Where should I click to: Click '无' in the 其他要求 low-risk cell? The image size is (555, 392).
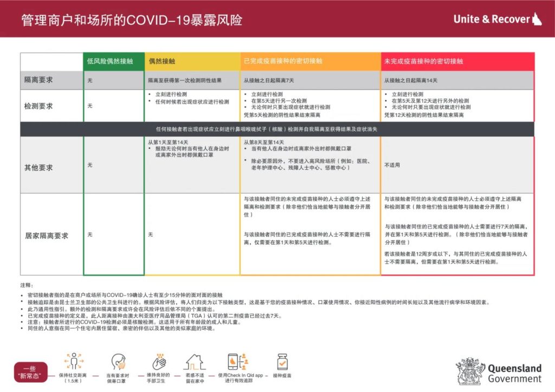pos(90,165)
